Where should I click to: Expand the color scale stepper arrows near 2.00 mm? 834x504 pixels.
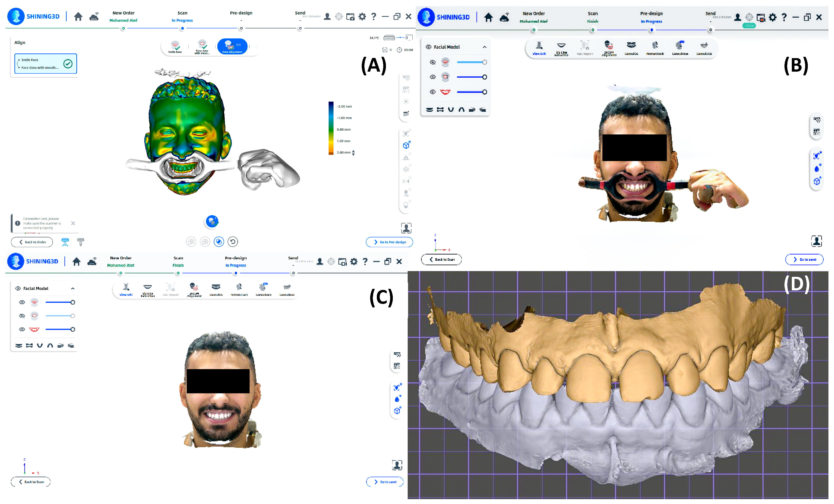[x=353, y=153]
